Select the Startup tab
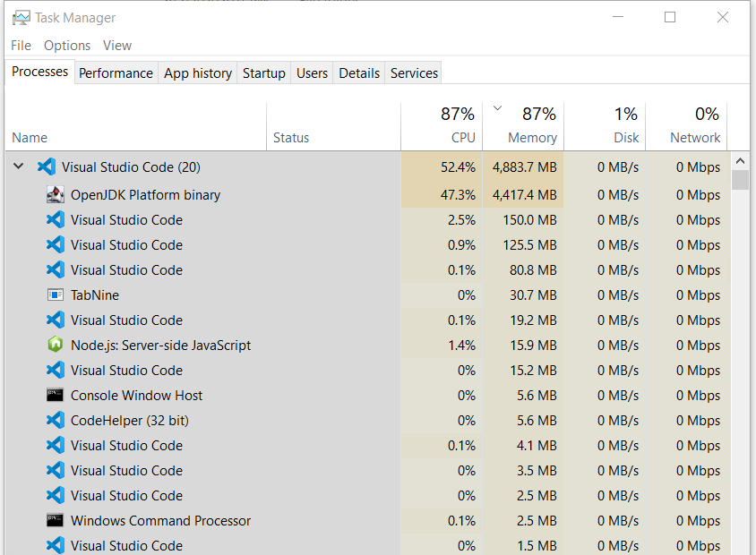This screenshot has height=555, width=756. pyautogui.click(x=263, y=73)
